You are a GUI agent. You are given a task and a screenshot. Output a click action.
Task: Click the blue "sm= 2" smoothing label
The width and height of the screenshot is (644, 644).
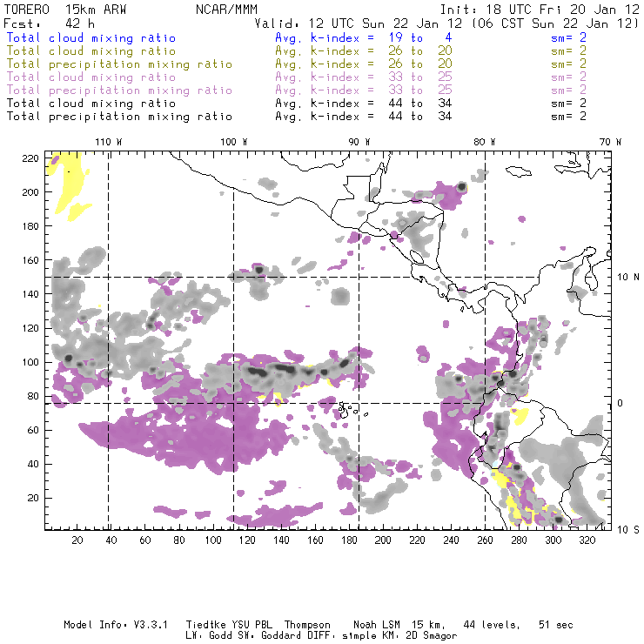tap(569, 37)
